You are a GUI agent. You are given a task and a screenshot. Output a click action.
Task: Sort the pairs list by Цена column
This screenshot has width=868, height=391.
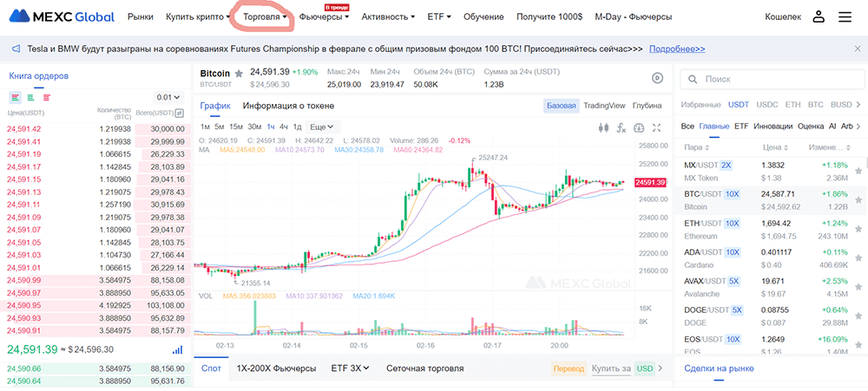[x=775, y=148]
